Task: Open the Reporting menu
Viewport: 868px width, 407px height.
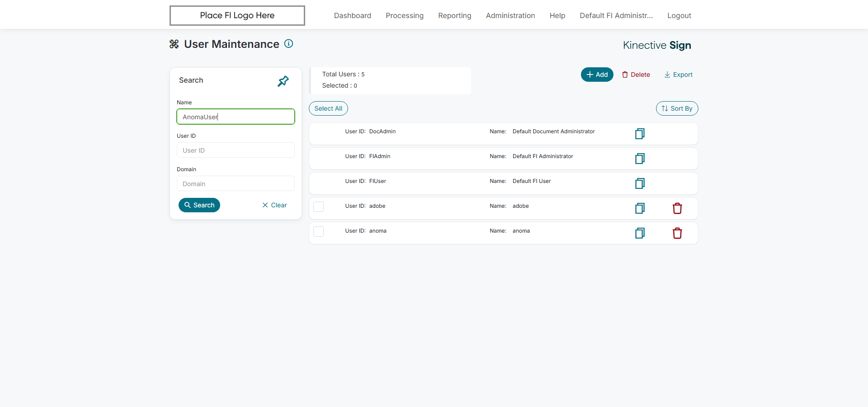Action: click(x=455, y=15)
